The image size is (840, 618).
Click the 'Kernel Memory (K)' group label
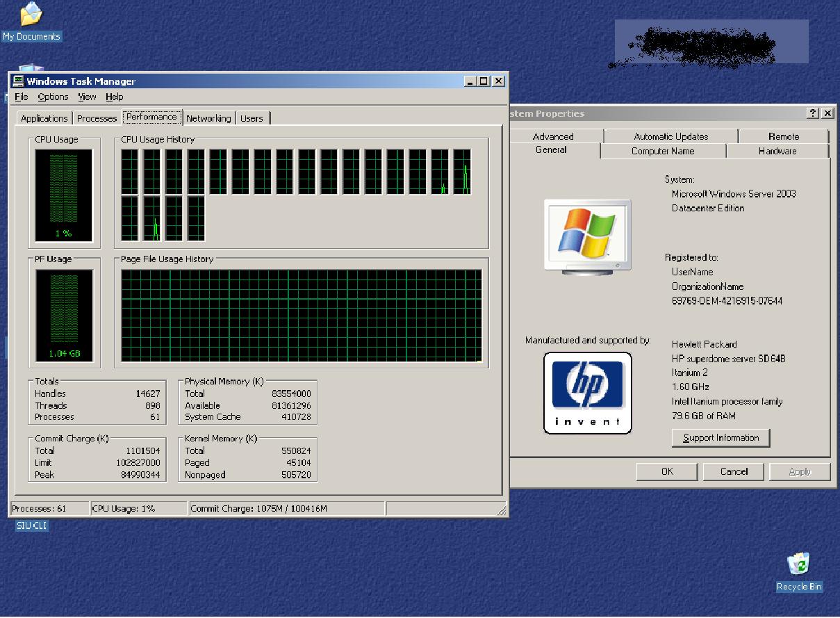pos(220,439)
